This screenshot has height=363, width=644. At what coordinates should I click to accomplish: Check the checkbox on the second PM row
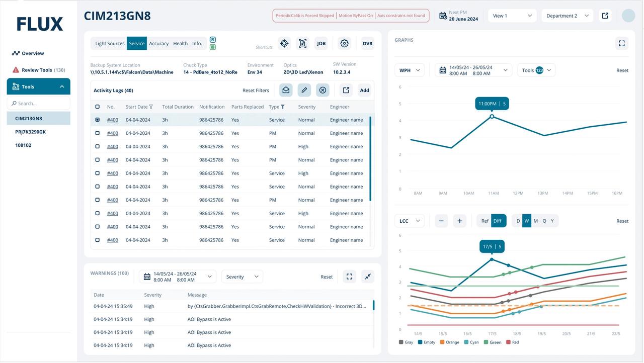coord(97,146)
